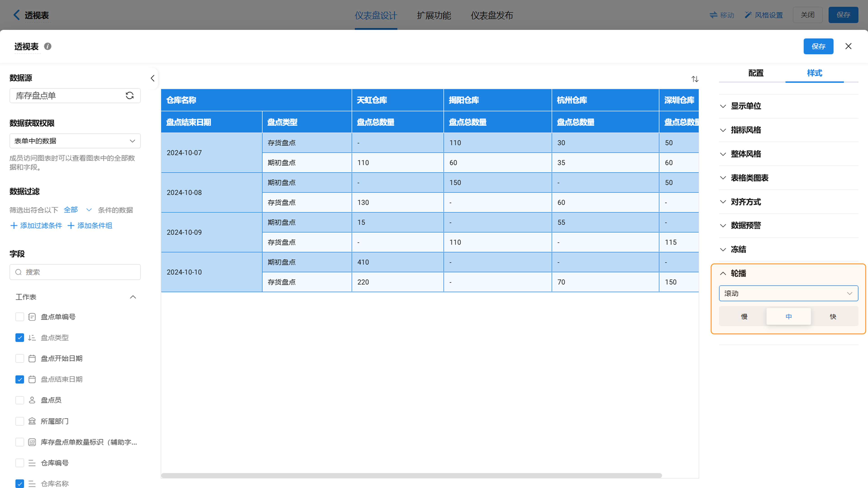
Task: Click the search magnifier icon in 字段
Action: 19,272
